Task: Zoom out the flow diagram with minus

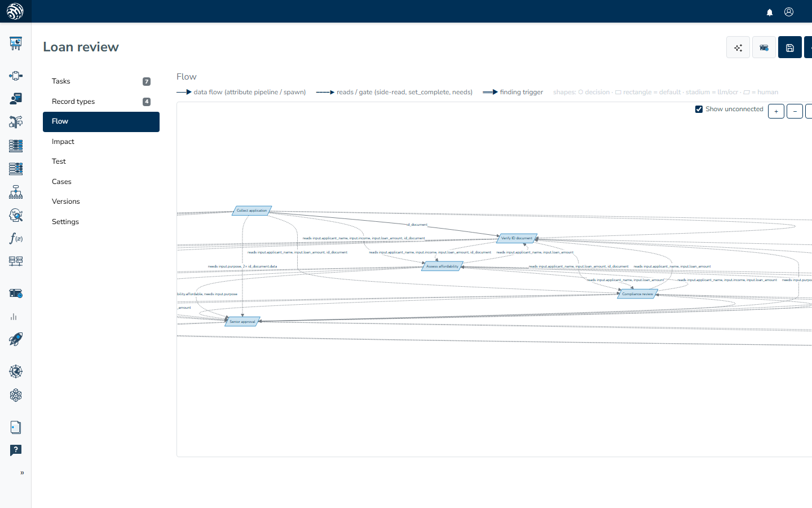Action: 795,111
